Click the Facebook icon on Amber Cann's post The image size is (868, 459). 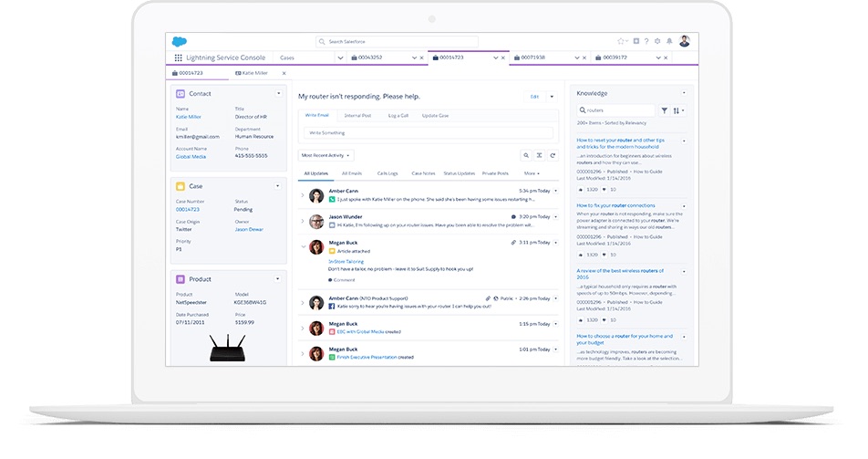(332, 306)
